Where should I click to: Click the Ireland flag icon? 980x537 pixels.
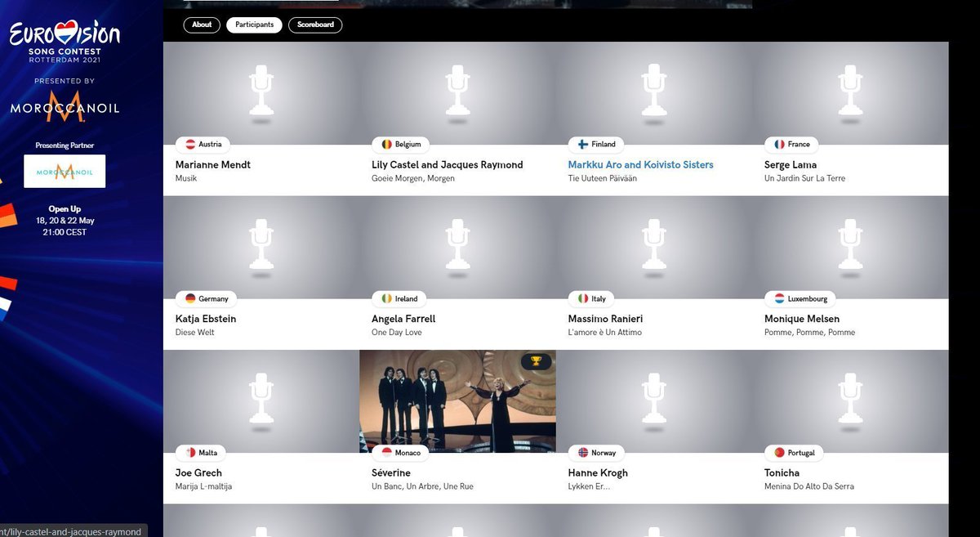(x=386, y=299)
